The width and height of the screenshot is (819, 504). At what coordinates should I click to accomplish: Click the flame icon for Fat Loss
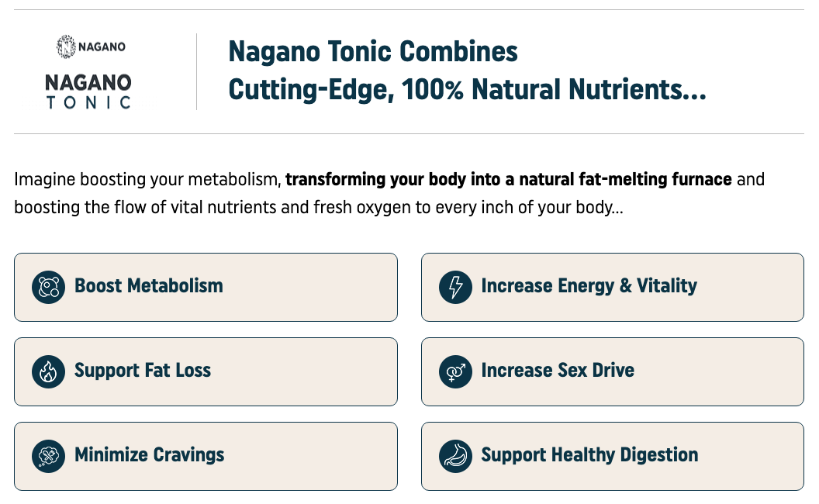[x=49, y=372]
